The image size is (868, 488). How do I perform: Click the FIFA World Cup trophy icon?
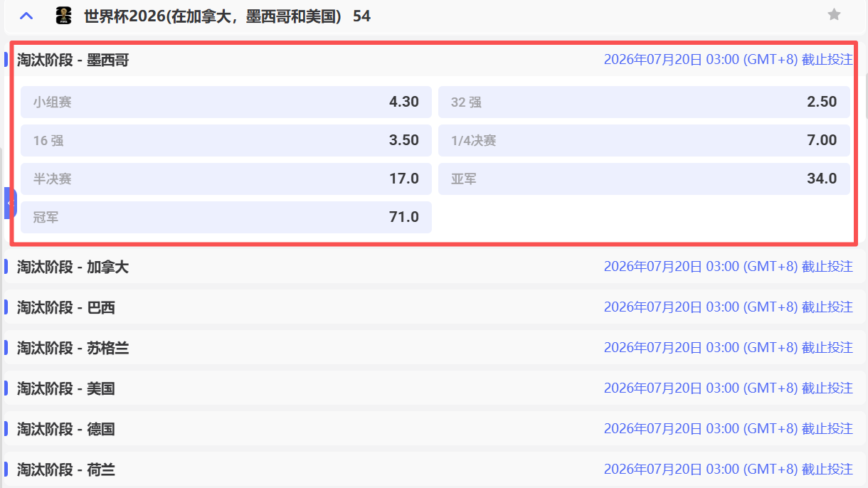coord(64,16)
